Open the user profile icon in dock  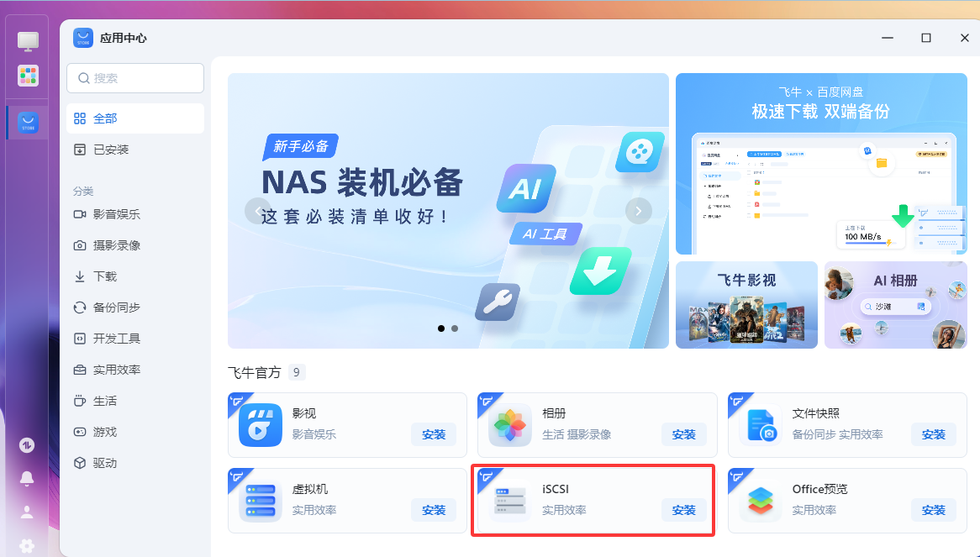coord(27,512)
